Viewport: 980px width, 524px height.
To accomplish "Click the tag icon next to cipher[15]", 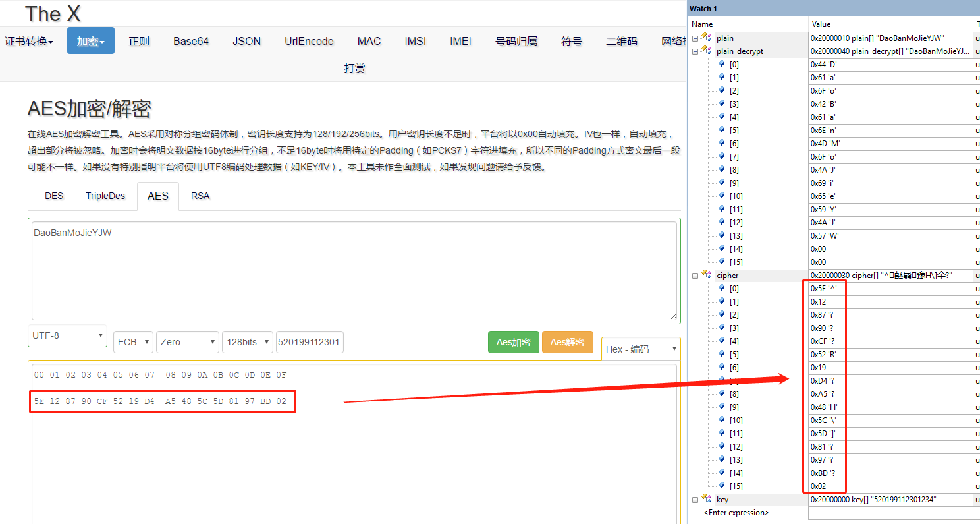I will (722, 486).
